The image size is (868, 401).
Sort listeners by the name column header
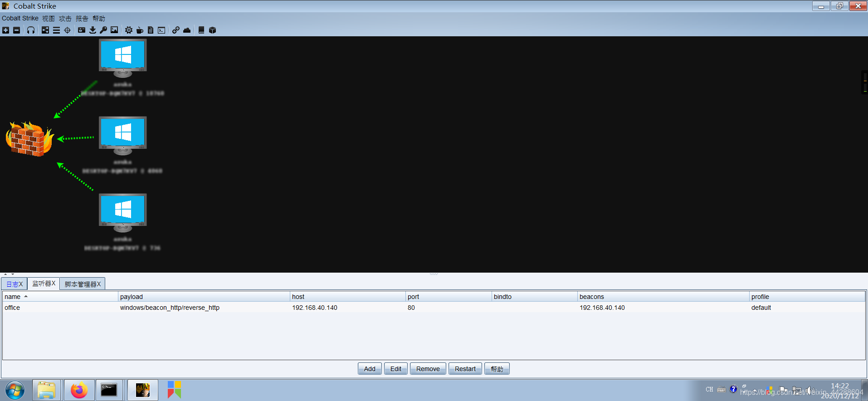(x=60, y=297)
